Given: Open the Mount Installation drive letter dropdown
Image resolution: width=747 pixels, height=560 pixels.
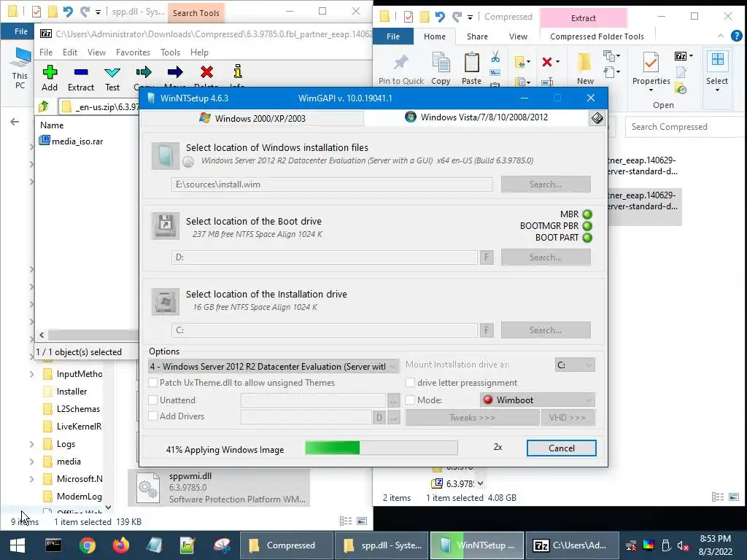Looking at the screenshot, I should (x=575, y=365).
